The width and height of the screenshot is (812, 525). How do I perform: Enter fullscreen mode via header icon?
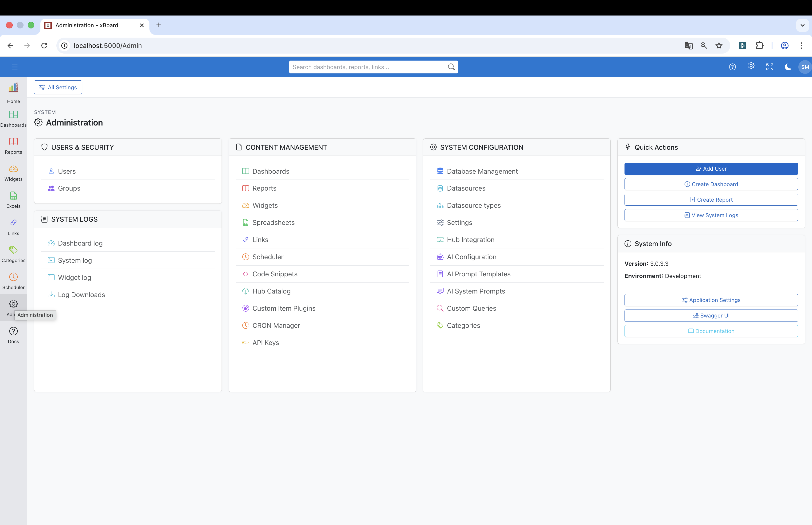tap(770, 67)
